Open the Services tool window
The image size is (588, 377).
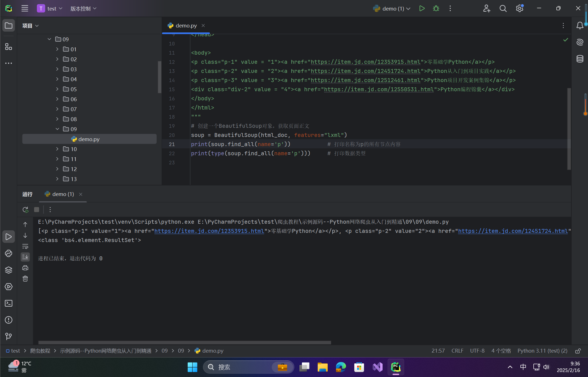pos(9,287)
